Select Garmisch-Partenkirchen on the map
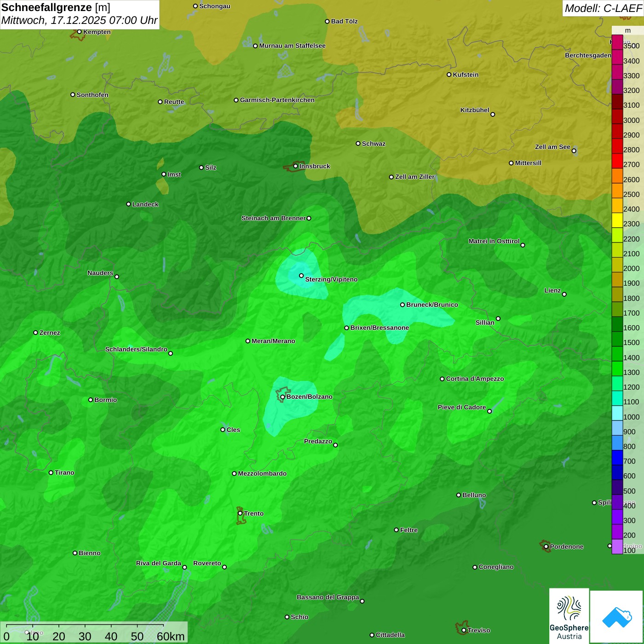 274,100
